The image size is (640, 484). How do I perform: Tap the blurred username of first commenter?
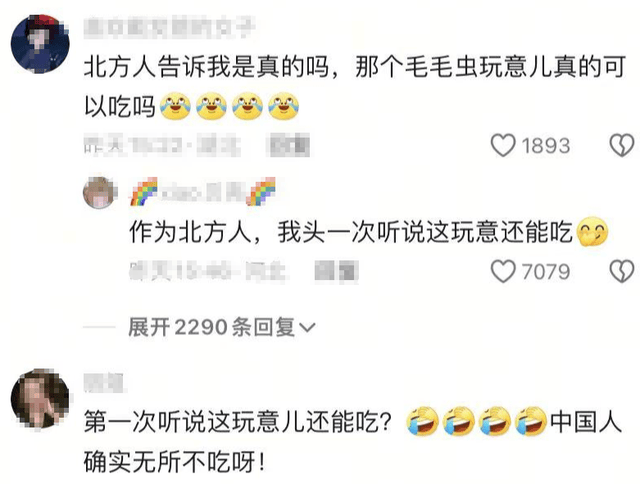tap(169, 27)
